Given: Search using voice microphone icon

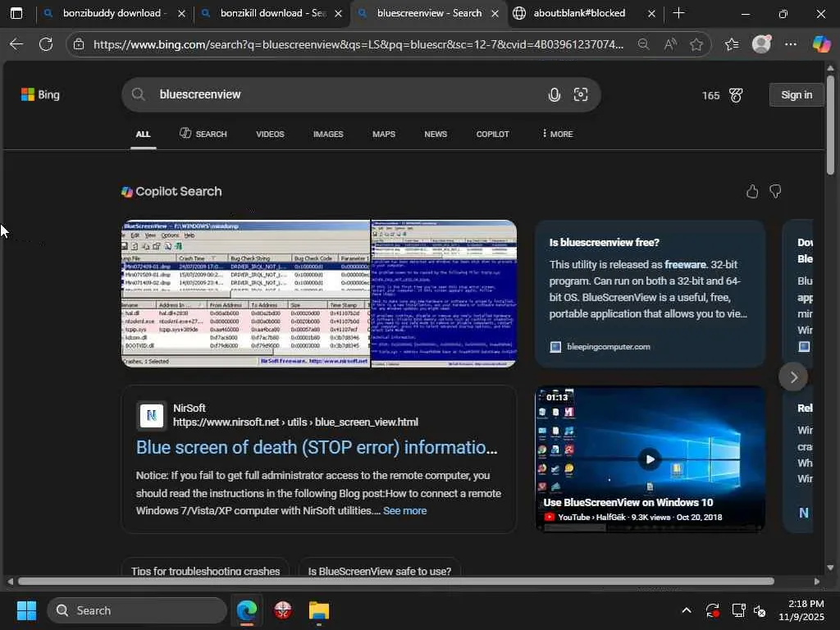Looking at the screenshot, I should click(554, 95).
